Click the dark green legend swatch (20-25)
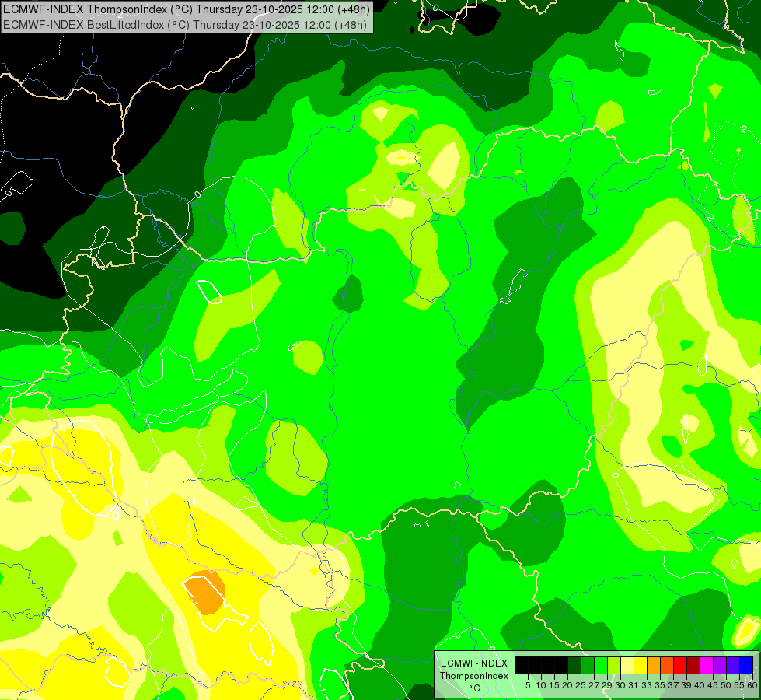The image size is (761, 700). click(x=574, y=665)
